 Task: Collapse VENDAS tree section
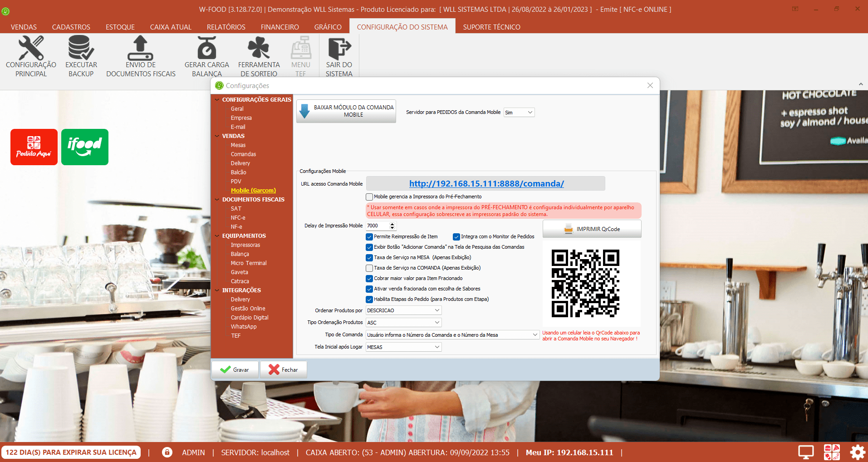click(x=217, y=136)
